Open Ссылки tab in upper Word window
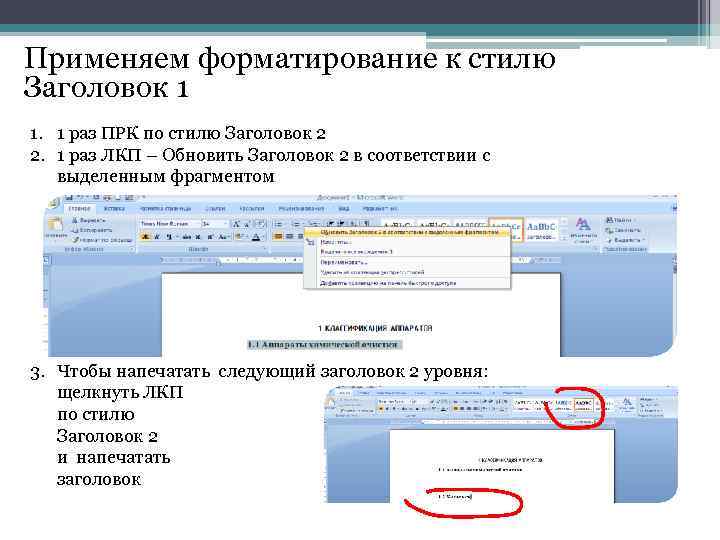This screenshot has width=720, height=540. tap(215, 208)
